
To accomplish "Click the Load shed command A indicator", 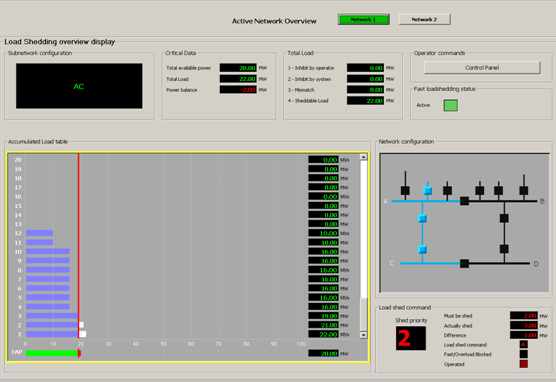I will (x=523, y=344).
